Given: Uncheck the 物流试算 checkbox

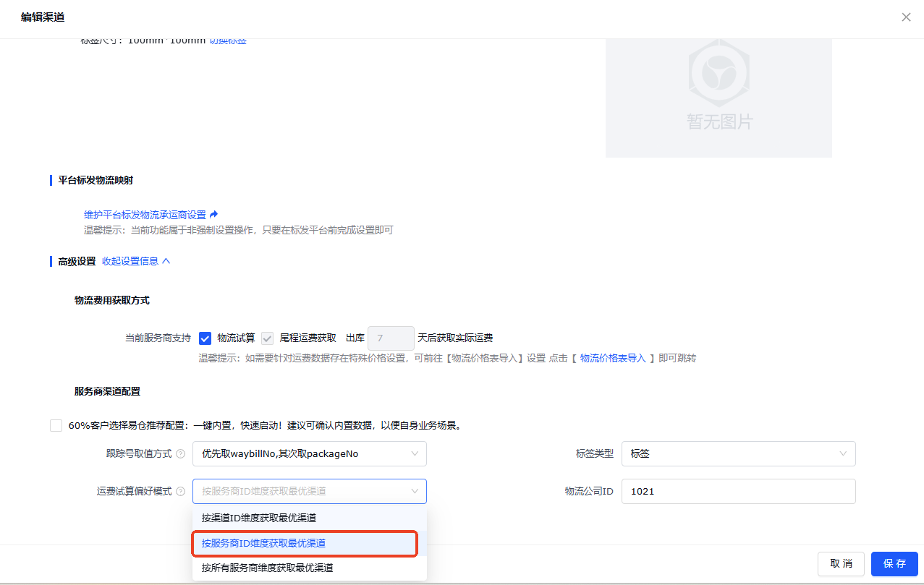Looking at the screenshot, I should pyautogui.click(x=205, y=338).
